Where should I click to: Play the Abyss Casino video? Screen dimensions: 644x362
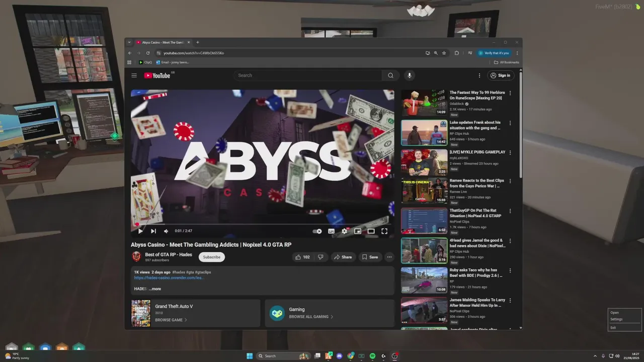point(140,231)
